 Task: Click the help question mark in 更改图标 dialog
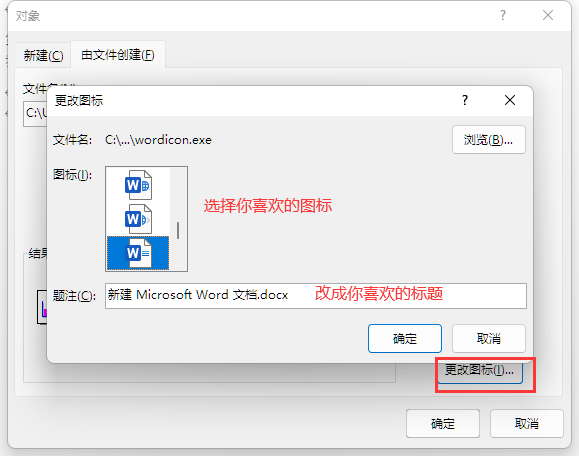point(465,100)
